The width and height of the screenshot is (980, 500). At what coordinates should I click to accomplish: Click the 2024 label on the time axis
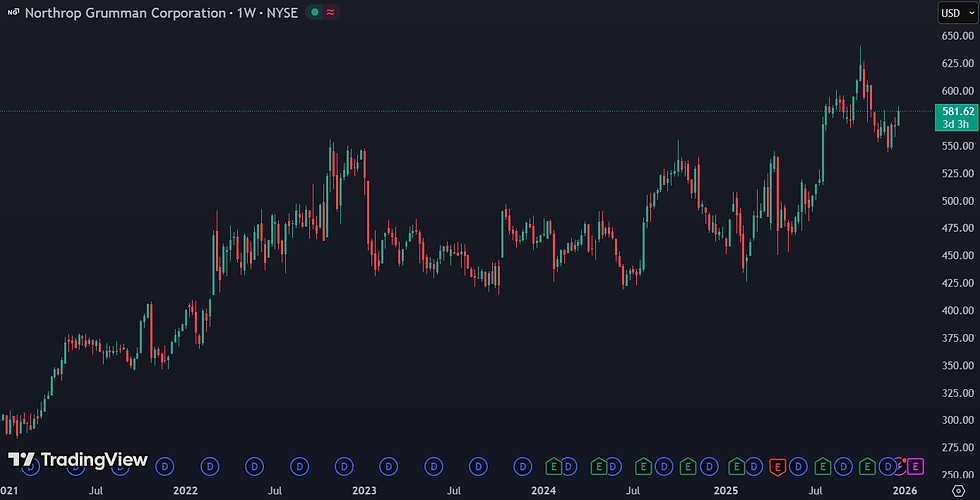point(543,491)
